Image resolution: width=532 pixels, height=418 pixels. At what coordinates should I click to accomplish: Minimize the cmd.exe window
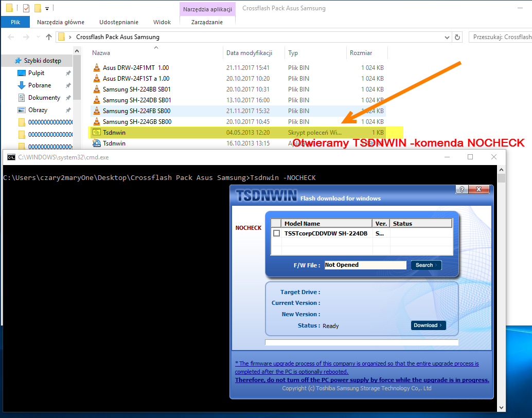coord(447,157)
